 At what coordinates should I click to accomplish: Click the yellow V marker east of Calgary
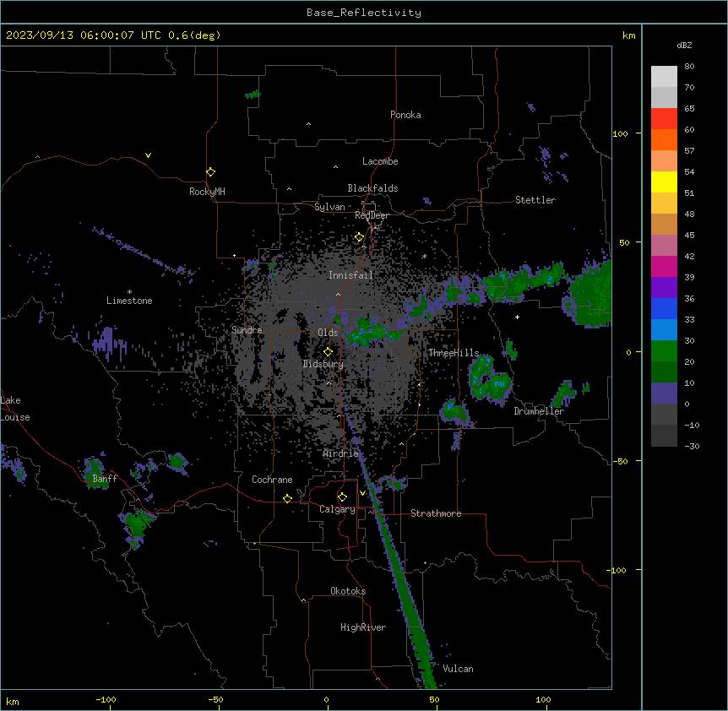click(x=362, y=493)
